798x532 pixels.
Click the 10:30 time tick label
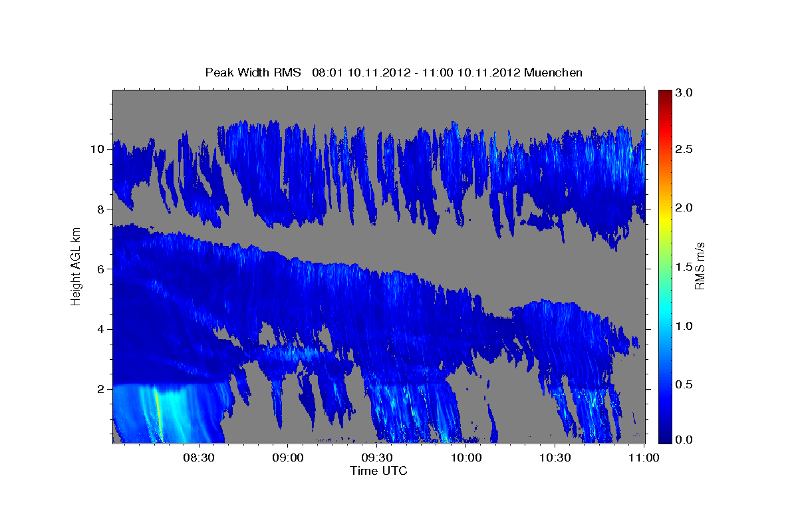pyautogui.click(x=555, y=458)
